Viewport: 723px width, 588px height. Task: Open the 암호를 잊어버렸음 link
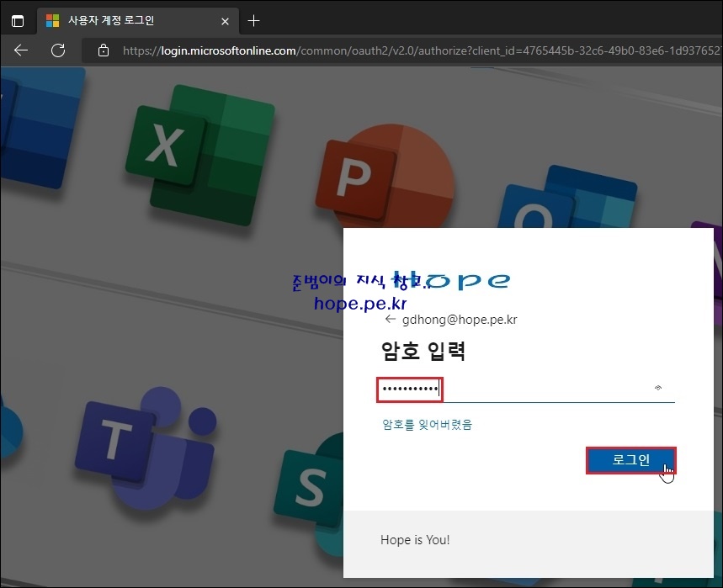coord(427,425)
